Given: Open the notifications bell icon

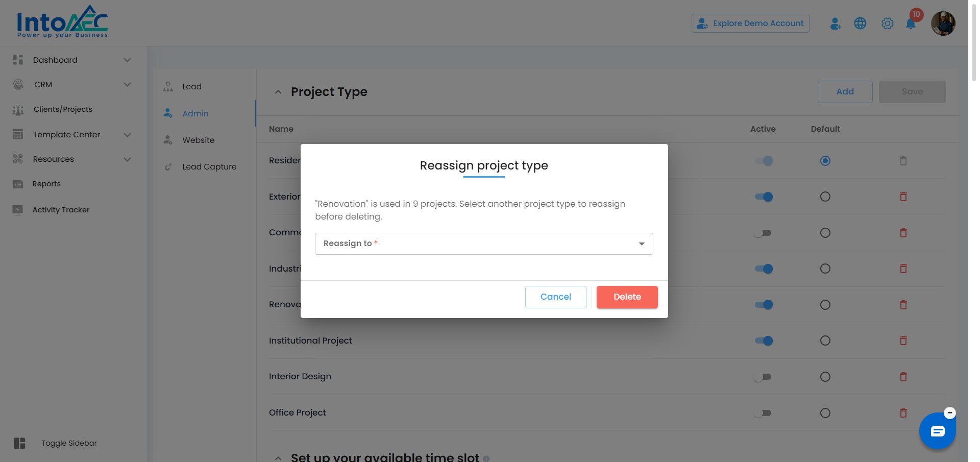Looking at the screenshot, I should point(911,23).
